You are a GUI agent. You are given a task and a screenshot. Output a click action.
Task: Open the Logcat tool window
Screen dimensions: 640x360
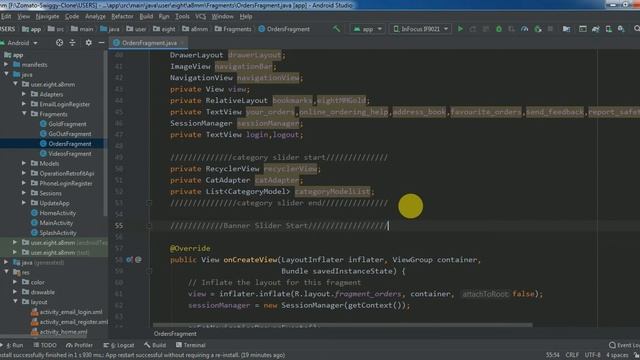point(119,345)
